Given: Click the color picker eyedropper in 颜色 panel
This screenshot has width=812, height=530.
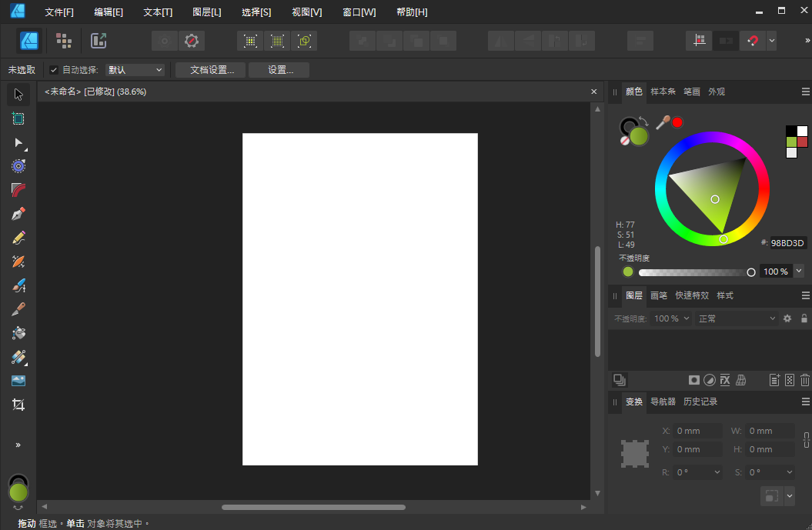Looking at the screenshot, I should pos(663,122).
